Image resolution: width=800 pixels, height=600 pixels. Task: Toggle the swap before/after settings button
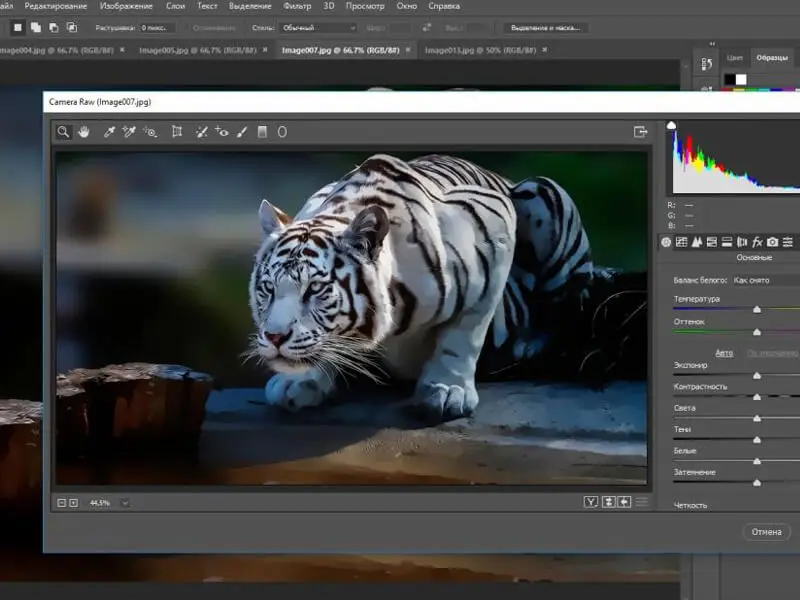click(x=608, y=502)
